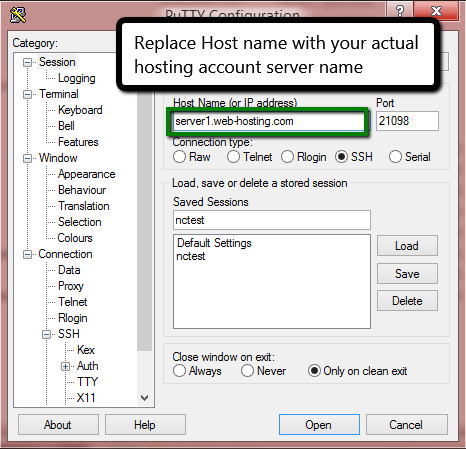
Task: Close the PuTTY Configuration window
Action: (x=436, y=10)
